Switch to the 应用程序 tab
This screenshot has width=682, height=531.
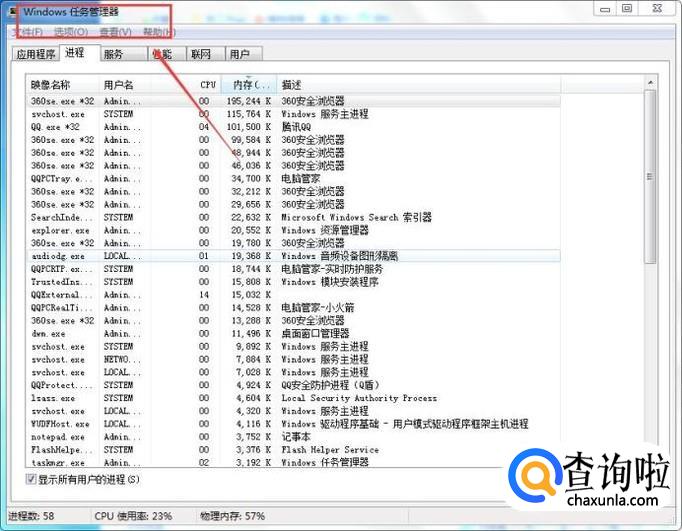(35, 54)
